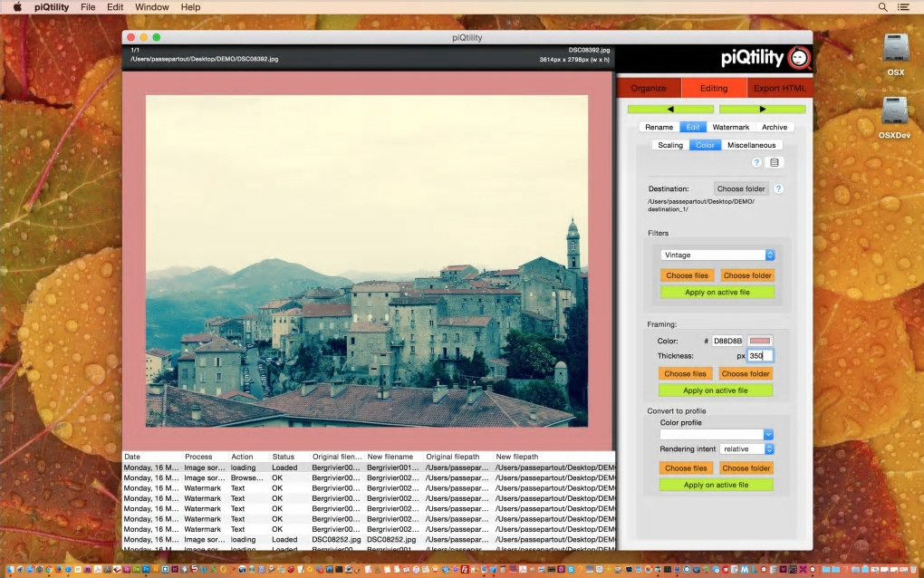This screenshot has height=578, width=924.
Task: Switch to the Export HTML tab
Action: pos(779,88)
